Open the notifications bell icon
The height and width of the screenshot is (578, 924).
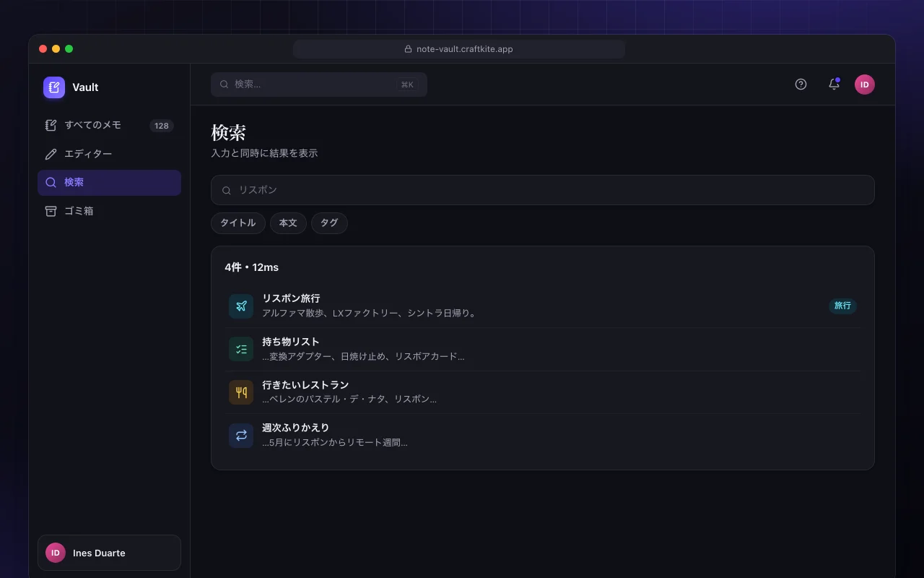(834, 85)
